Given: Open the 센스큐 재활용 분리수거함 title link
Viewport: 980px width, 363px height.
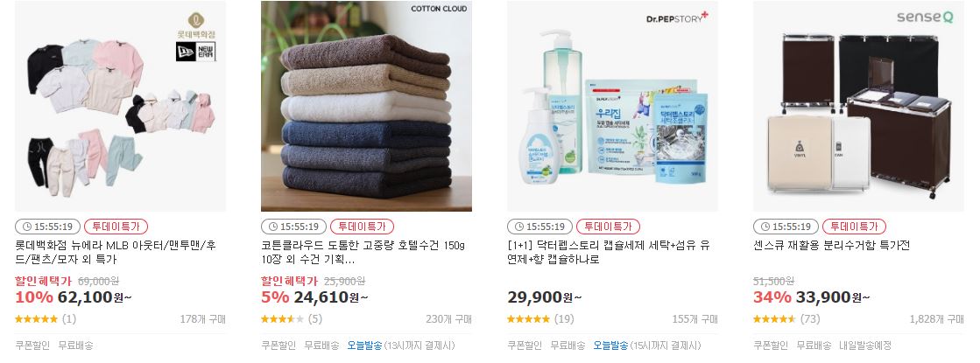Looking at the screenshot, I should click(x=831, y=245).
